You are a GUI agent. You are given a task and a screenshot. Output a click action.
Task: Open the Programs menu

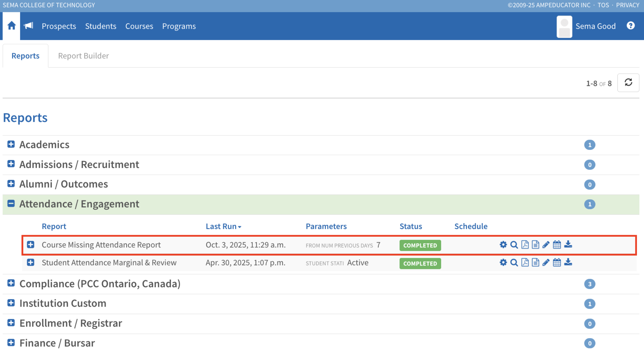pos(179,26)
